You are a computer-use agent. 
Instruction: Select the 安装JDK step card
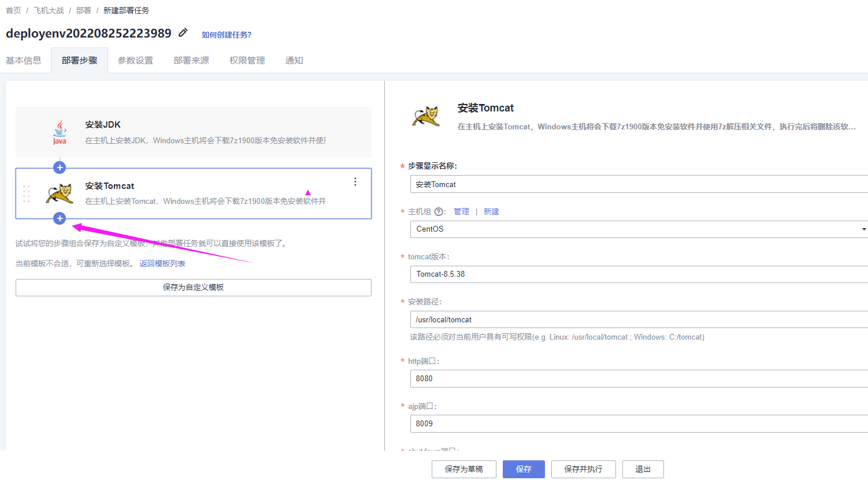[194, 132]
